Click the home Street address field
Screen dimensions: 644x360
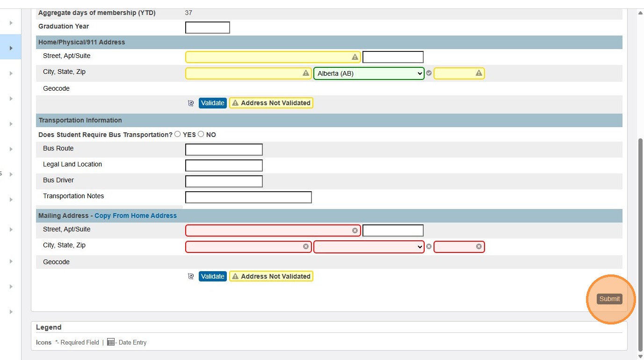[x=273, y=57]
